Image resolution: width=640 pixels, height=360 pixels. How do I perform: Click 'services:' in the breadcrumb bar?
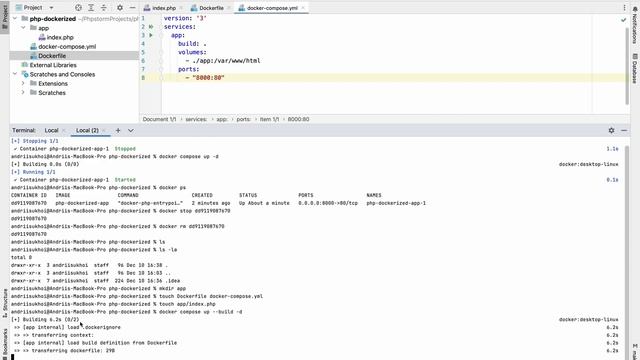pos(196,119)
